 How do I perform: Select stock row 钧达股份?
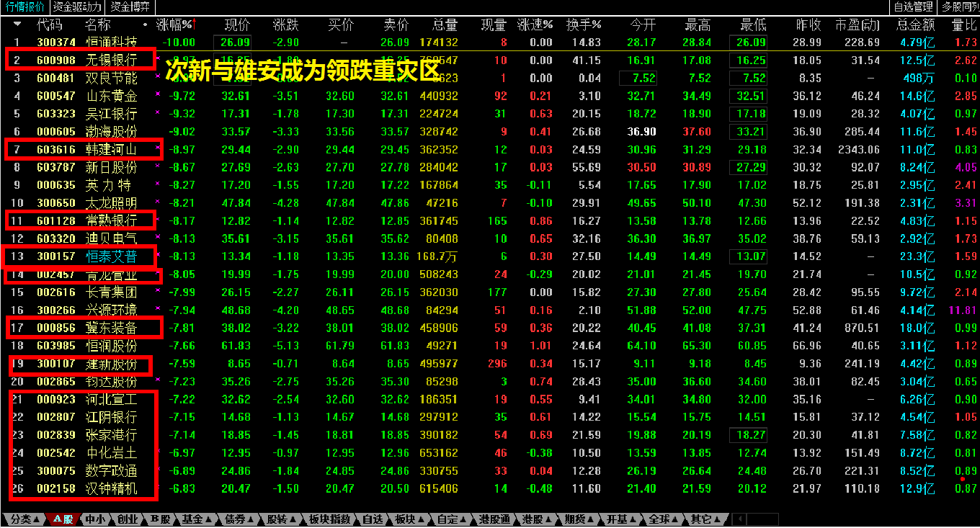(x=490, y=382)
